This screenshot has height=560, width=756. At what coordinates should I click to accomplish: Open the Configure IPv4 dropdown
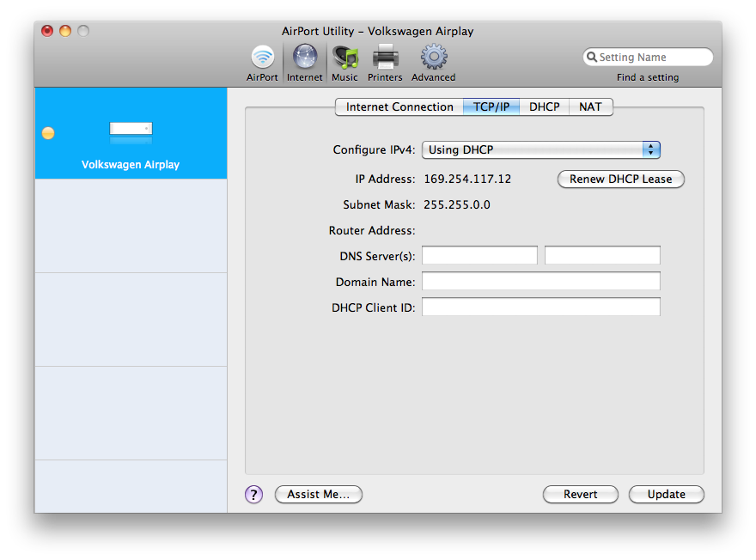[x=541, y=150]
